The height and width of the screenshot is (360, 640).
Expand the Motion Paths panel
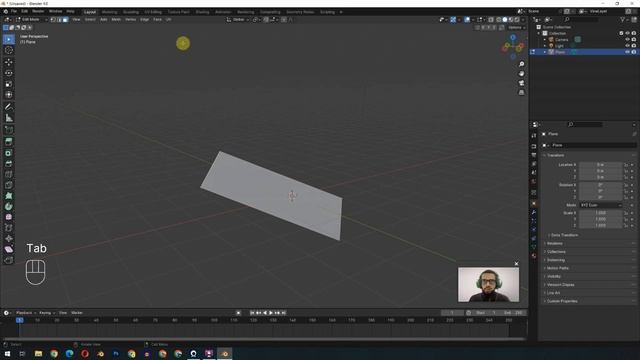pyautogui.click(x=557, y=268)
